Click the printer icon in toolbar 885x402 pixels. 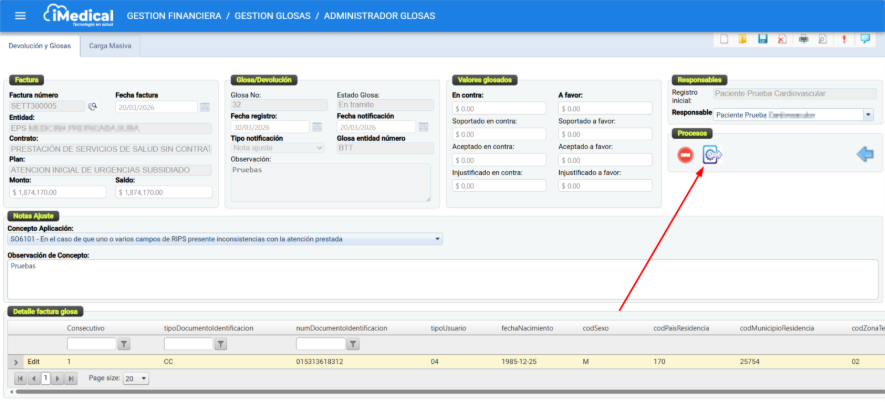[x=802, y=39]
